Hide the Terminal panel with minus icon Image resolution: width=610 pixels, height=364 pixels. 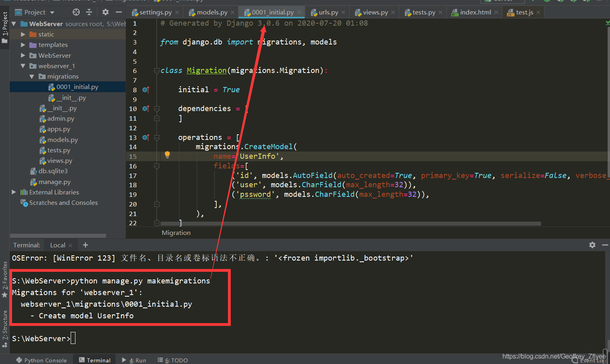coord(605,245)
